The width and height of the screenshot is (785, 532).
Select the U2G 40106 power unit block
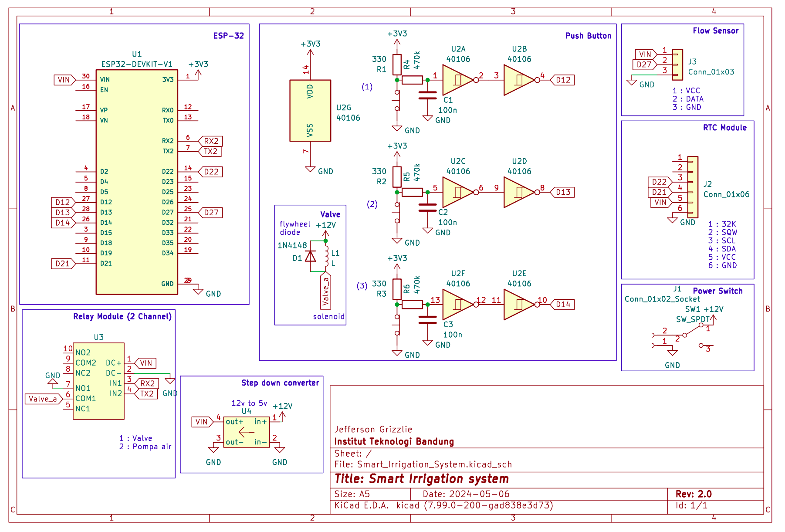click(x=310, y=111)
